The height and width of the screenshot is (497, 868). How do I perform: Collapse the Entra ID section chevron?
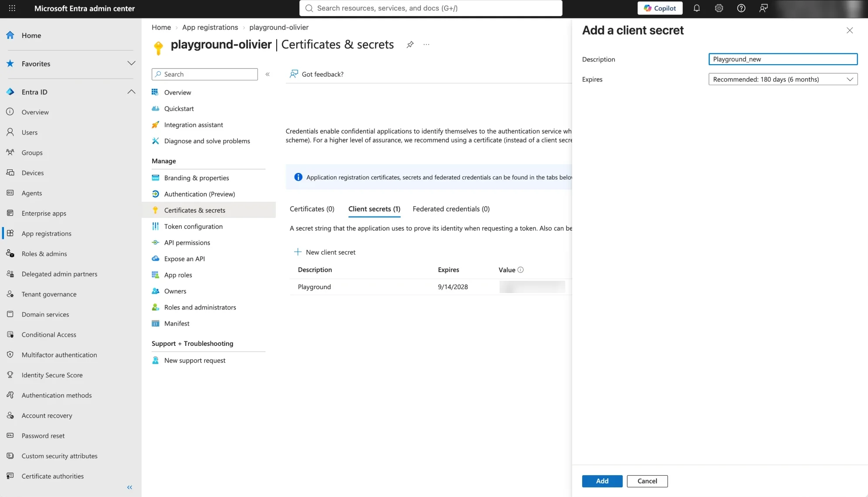(131, 92)
